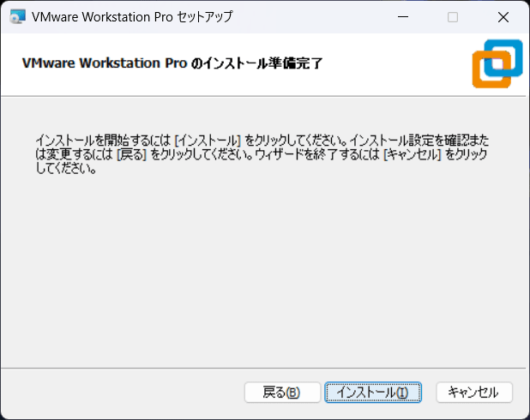530x420 pixels.
Task: Minimize the VMware setup window
Action: tap(403, 17)
